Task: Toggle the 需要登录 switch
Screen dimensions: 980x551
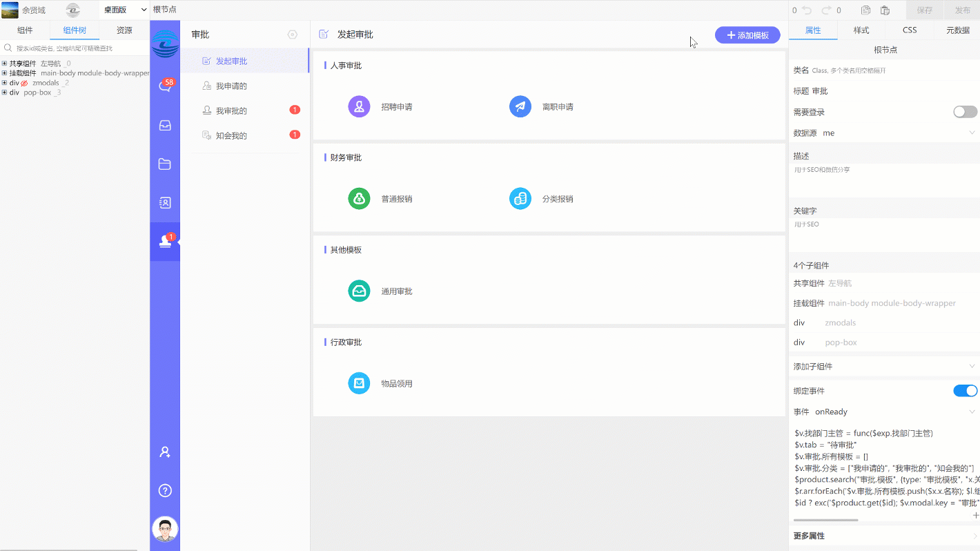Action: pyautogui.click(x=966, y=112)
